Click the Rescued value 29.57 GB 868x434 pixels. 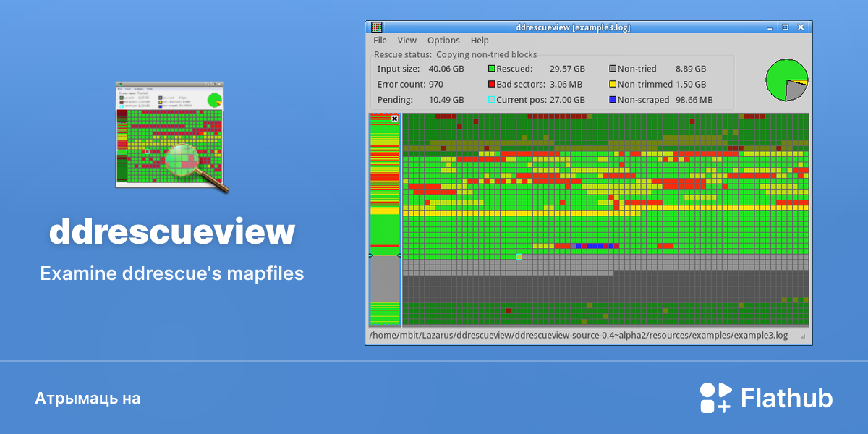tap(567, 69)
